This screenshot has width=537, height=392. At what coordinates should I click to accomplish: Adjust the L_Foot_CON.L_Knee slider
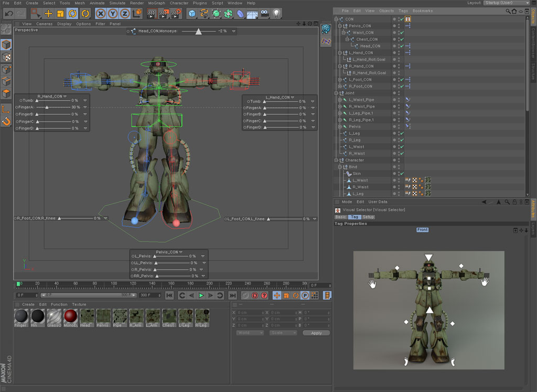tap(268, 219)
